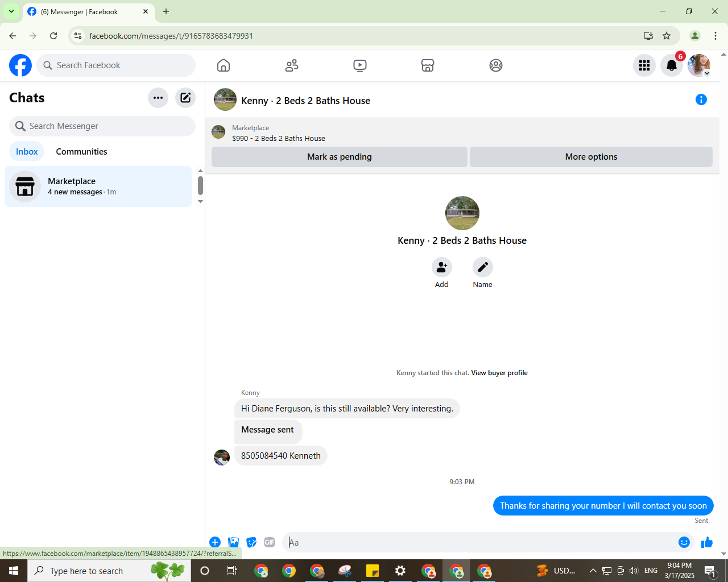The image size is (728, 582).
Task: Click the Kenny conversation header title
Action: (x=305, y=101)
